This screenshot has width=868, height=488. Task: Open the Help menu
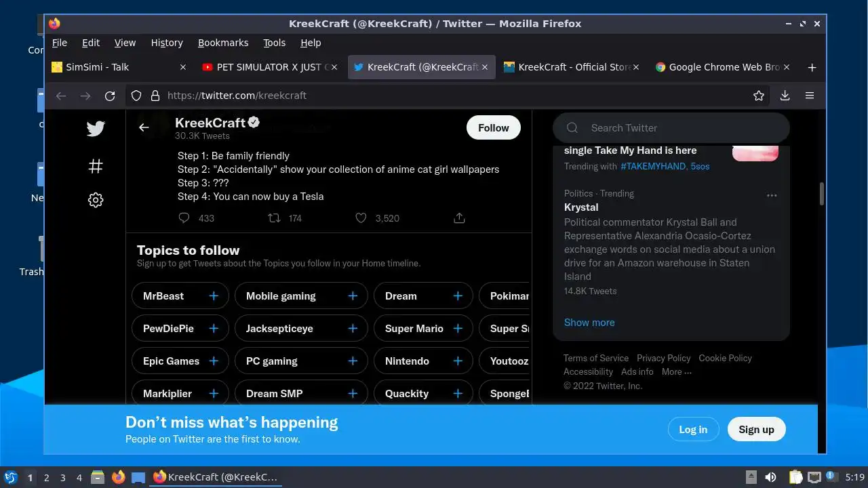311,43
